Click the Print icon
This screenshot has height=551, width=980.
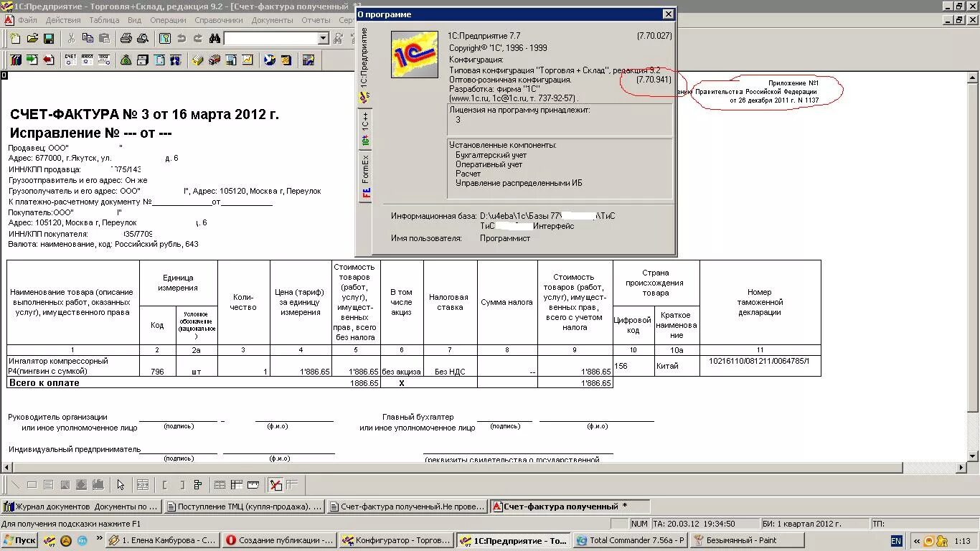coord(126,39)
